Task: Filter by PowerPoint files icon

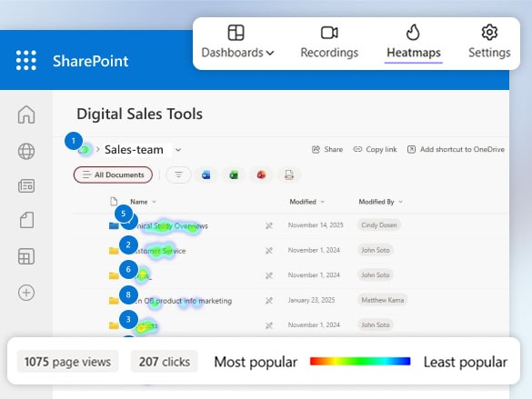Action: [x=261, y=175]
